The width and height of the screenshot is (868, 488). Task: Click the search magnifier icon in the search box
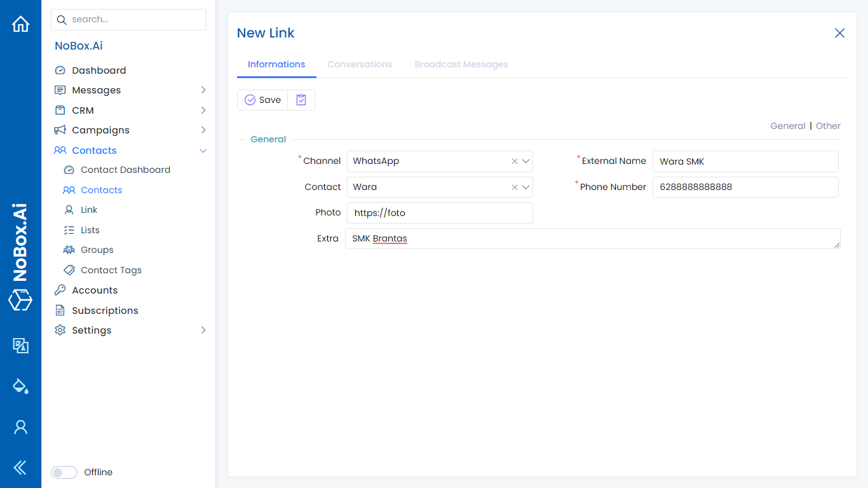61,20
